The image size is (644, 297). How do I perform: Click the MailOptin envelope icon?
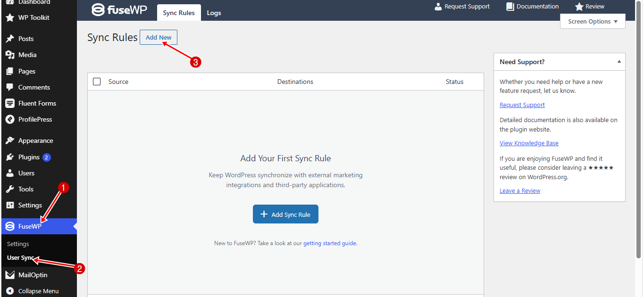(x=10, y=275)
